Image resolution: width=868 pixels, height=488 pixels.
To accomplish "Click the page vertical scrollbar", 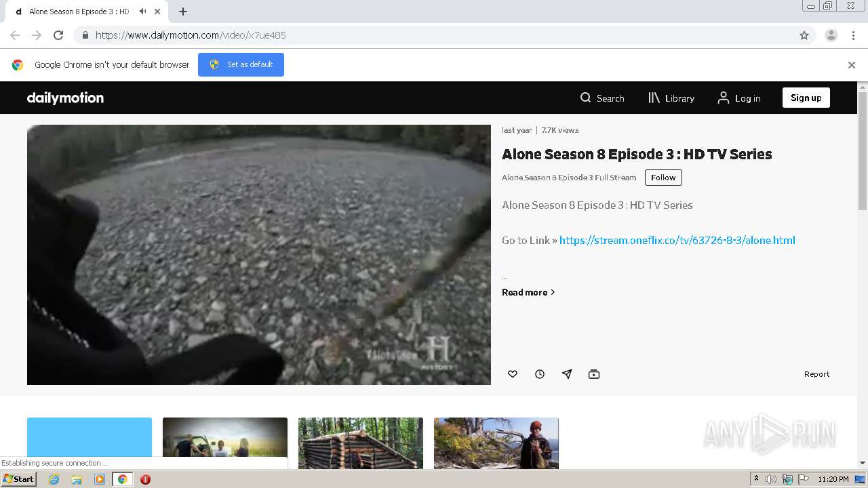I will click(x=863, y=150).
